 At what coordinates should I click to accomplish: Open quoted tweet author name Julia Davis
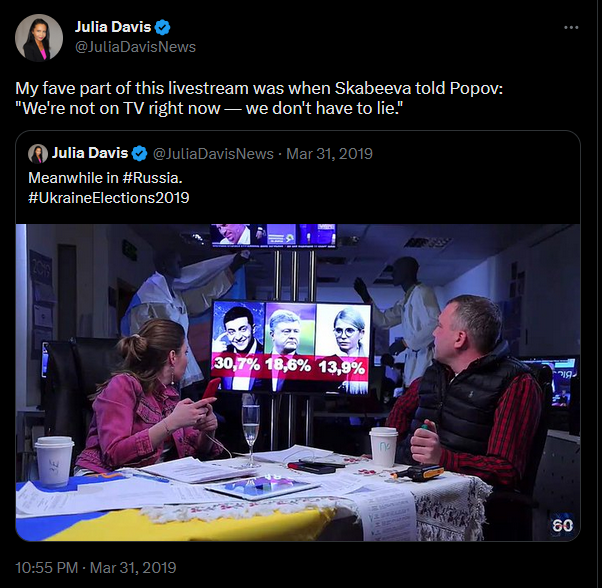click(90, 153)
